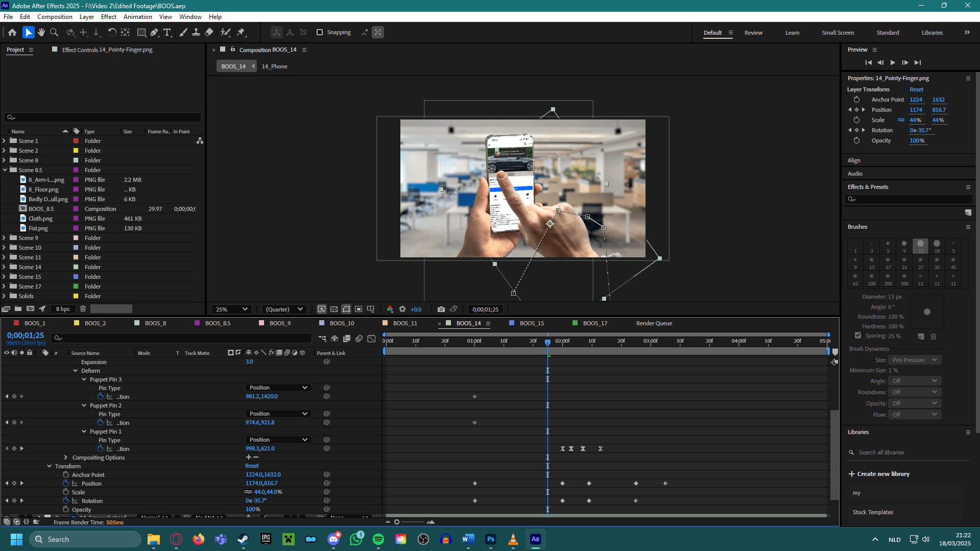The width and height of the screenshot is (980, 551).
Task: Toggle the brush Spacing checkbox
Action: (x=858, y=336)
